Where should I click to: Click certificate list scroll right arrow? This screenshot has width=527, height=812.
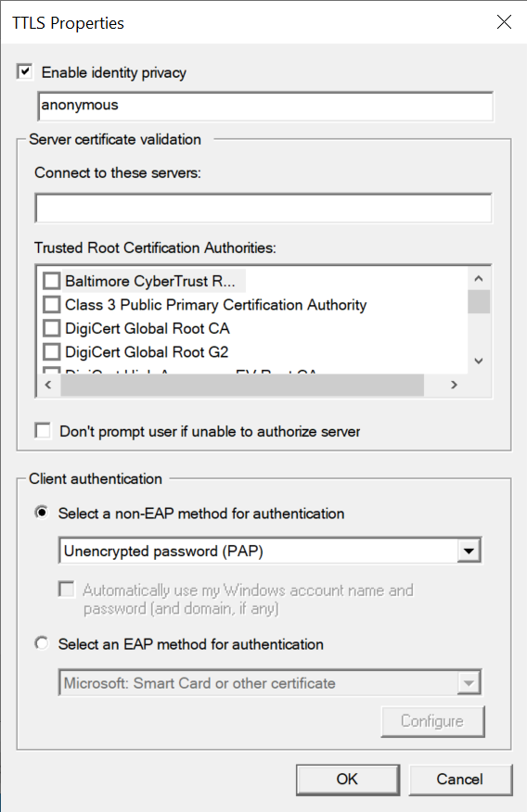pyautogui.click(x=454, y=385)
